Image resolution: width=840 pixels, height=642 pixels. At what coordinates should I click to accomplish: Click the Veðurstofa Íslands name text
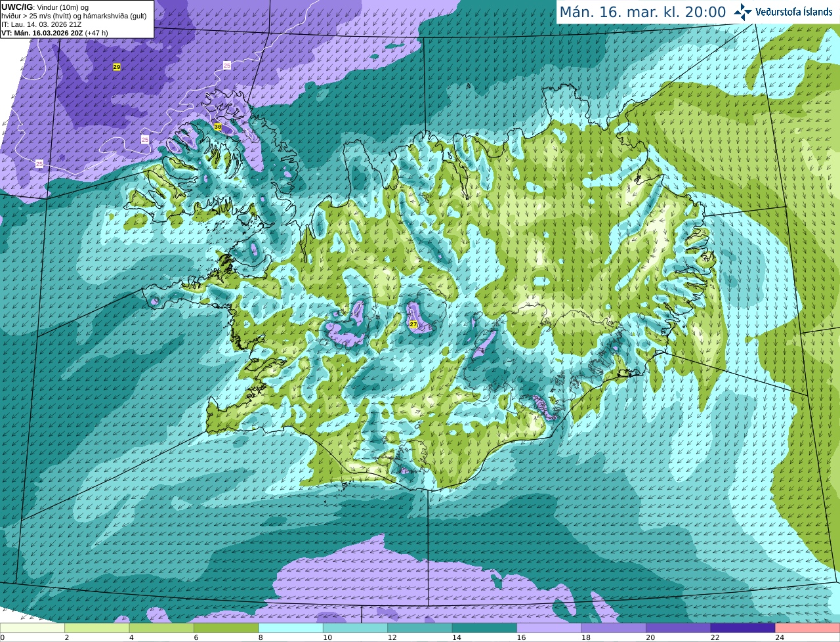coord(794,12)
